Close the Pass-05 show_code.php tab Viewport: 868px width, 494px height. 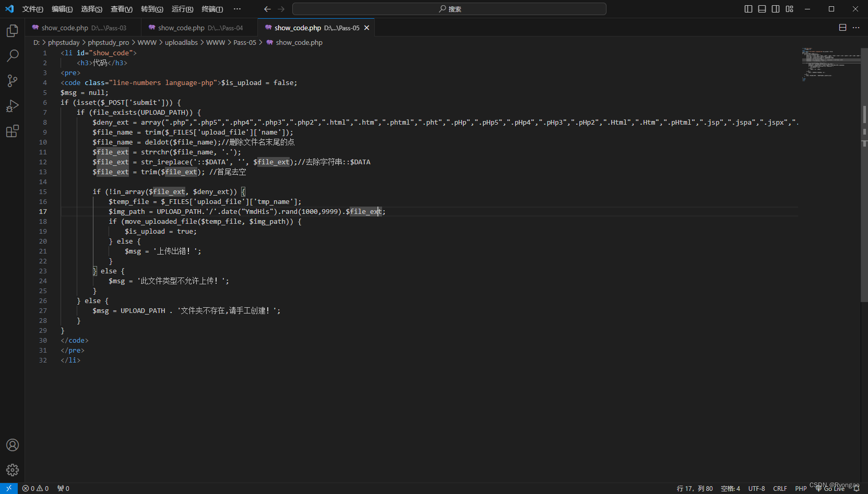click(367, 28)
